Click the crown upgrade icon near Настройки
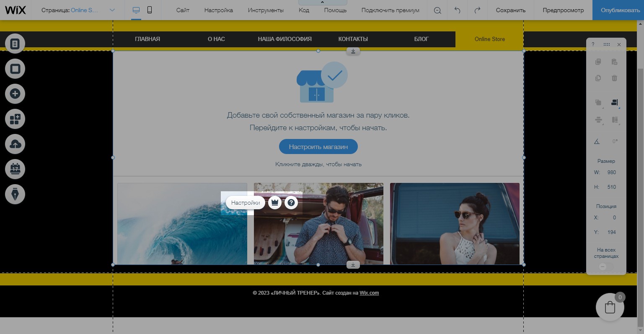The width and height of the screenshot is (644, 334). (x=274, y=203)
